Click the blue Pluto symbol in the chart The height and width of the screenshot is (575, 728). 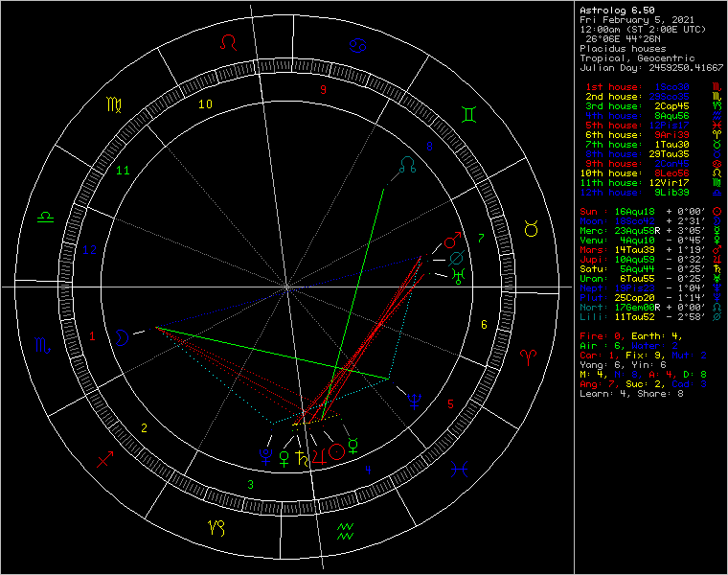pyautogui.click(x=266, y=456)
